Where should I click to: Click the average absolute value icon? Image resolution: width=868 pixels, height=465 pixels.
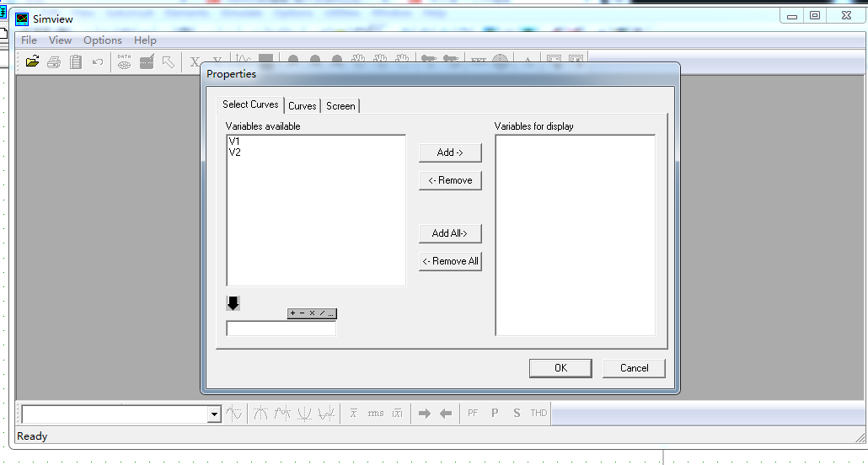point(398,413)
